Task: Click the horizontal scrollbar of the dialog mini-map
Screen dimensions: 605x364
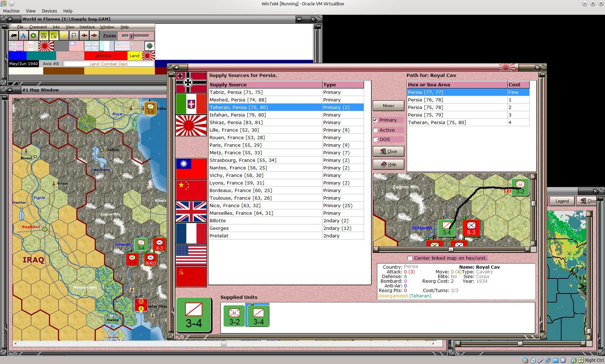Action: [x=452, y=249]
